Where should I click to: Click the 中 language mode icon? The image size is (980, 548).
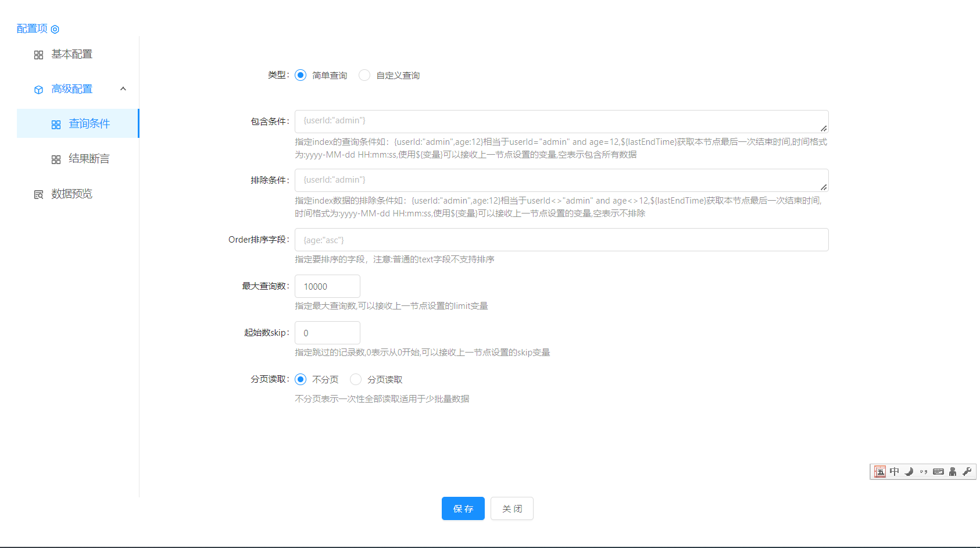pos(895,472)
